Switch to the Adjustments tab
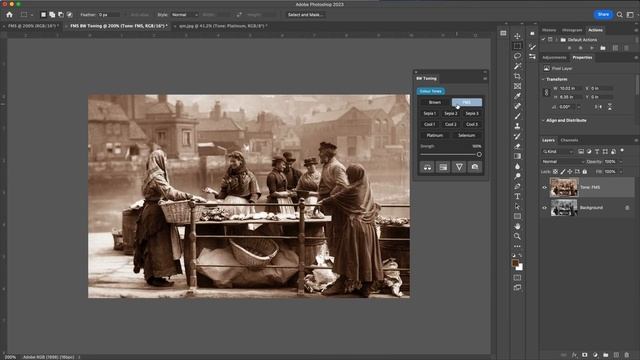Viewport: 640px width, 360px height. [554, 58]
